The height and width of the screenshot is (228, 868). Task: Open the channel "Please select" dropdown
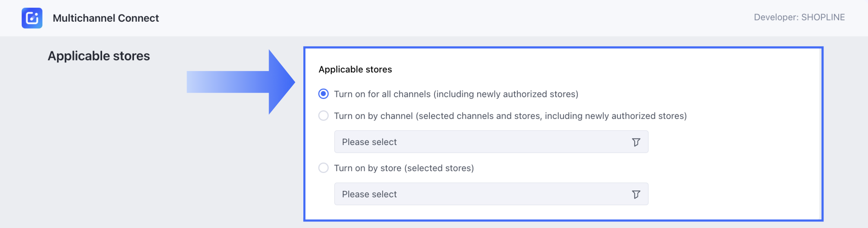pos(491,142)
